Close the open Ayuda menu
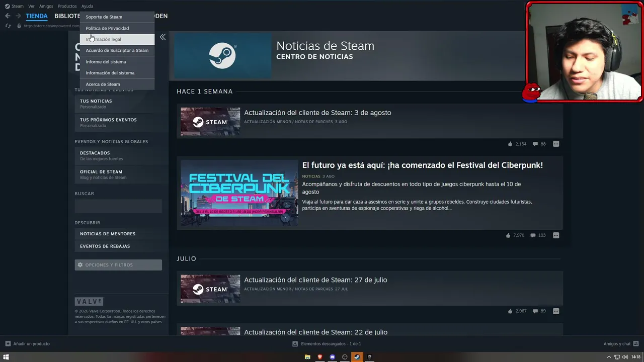The image size is (644, 362). (x=87, y=6)
